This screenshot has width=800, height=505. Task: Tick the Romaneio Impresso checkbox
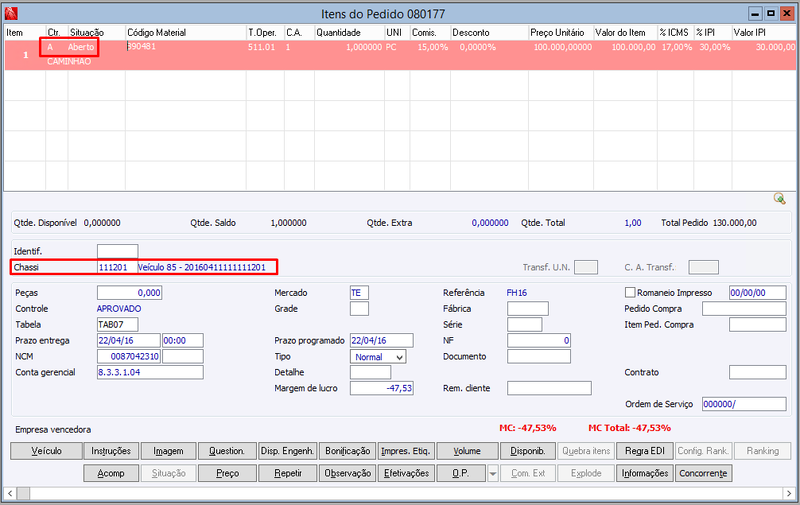click(x=630, y=292)
